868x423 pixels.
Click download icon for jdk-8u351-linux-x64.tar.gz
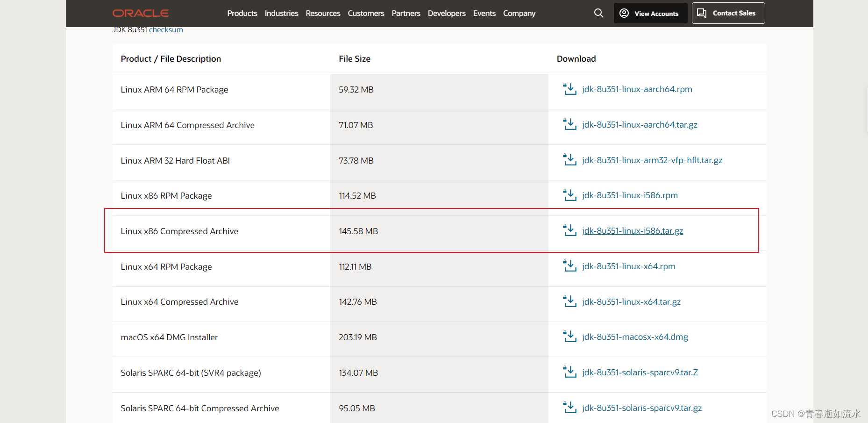[x=569, y=301]
